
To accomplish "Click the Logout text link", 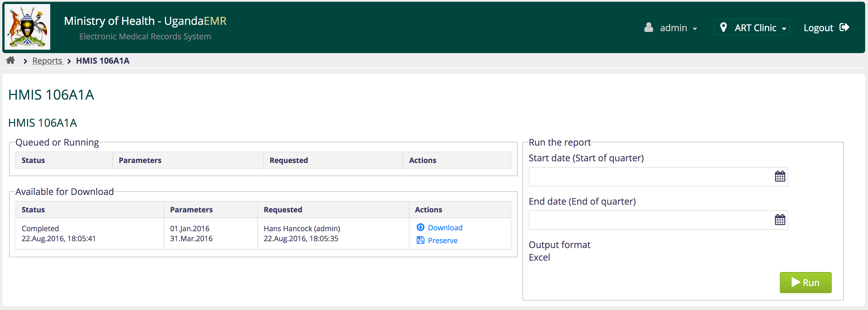I will click(x=818, y=28).
